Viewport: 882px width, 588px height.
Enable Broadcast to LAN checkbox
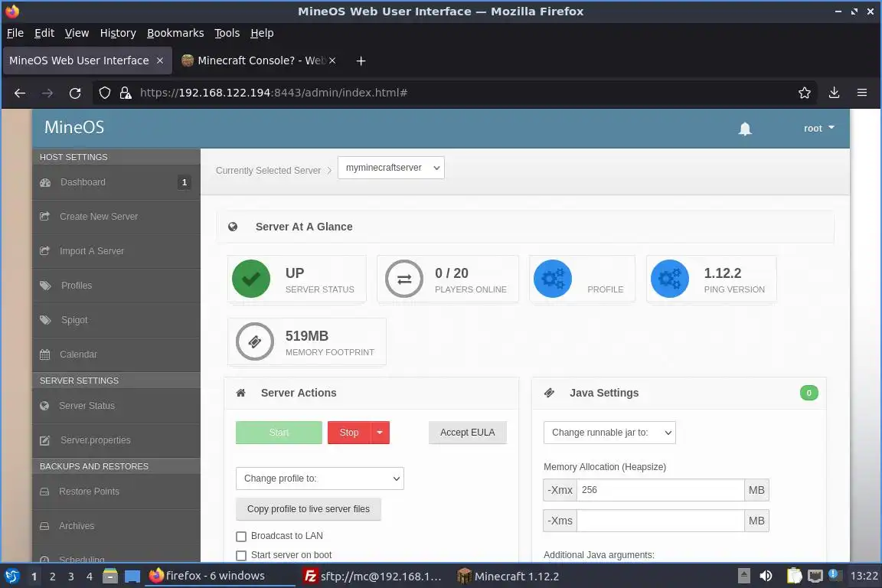click(x=241, y=536)
